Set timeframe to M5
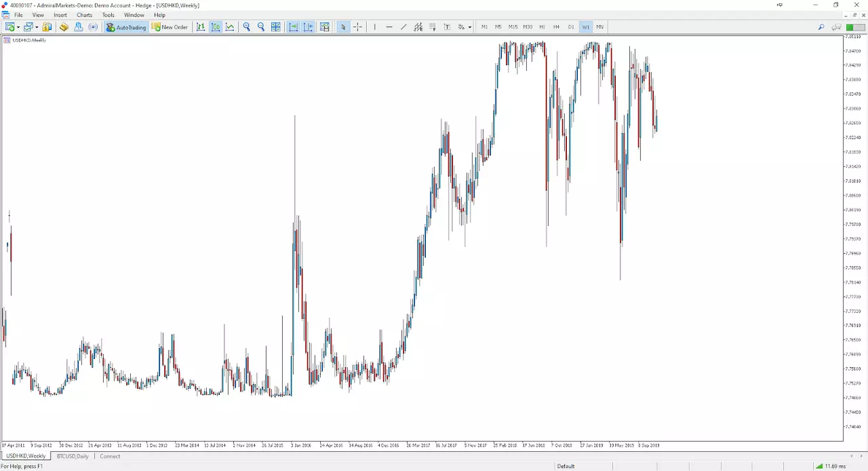 [x=498, y=27]
